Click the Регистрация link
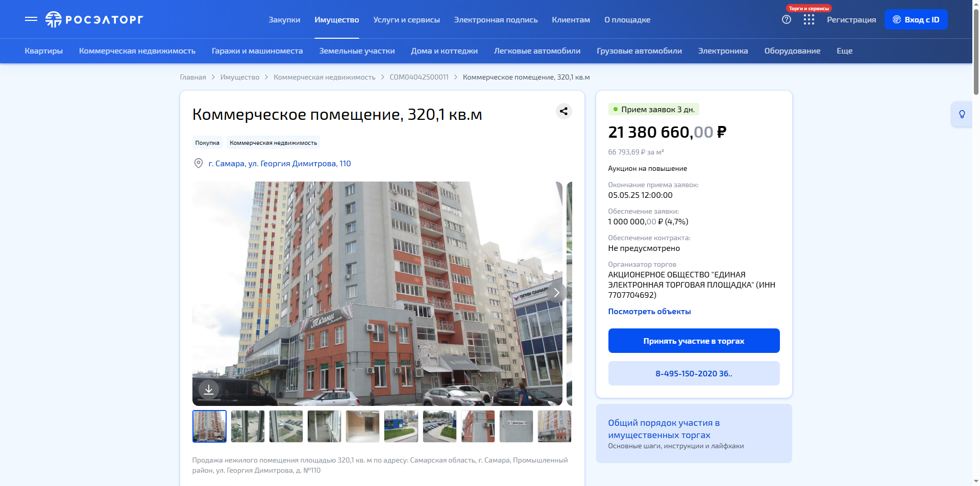The width and height of the screenshot is (980, 486). pyautogui.click(x=851, y=20)
